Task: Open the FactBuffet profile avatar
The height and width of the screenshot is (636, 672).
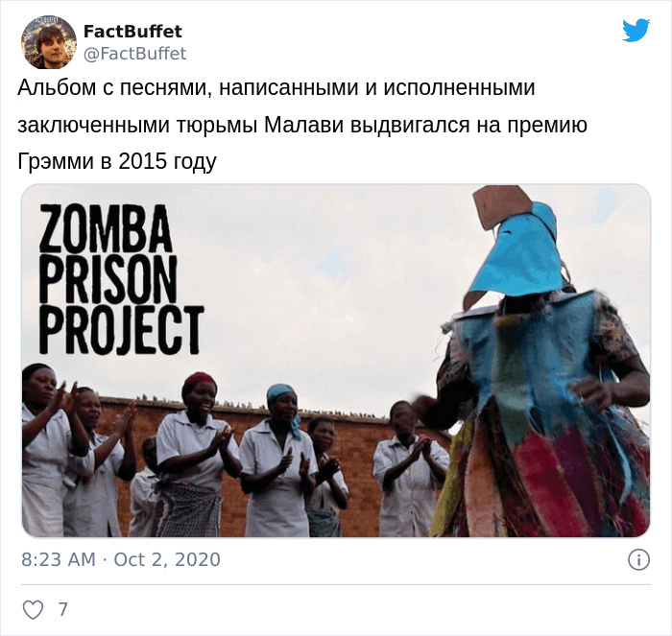Action: (x=49, y=42)
